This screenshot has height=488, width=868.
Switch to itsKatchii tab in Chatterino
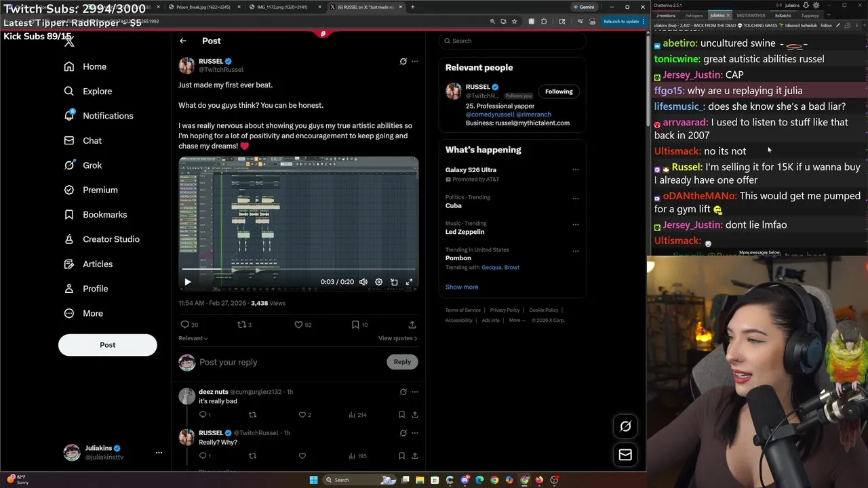point(783,15)
